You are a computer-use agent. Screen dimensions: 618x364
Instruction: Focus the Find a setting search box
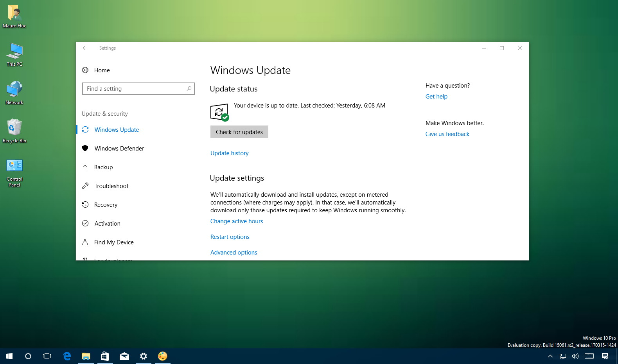(138, 89)
